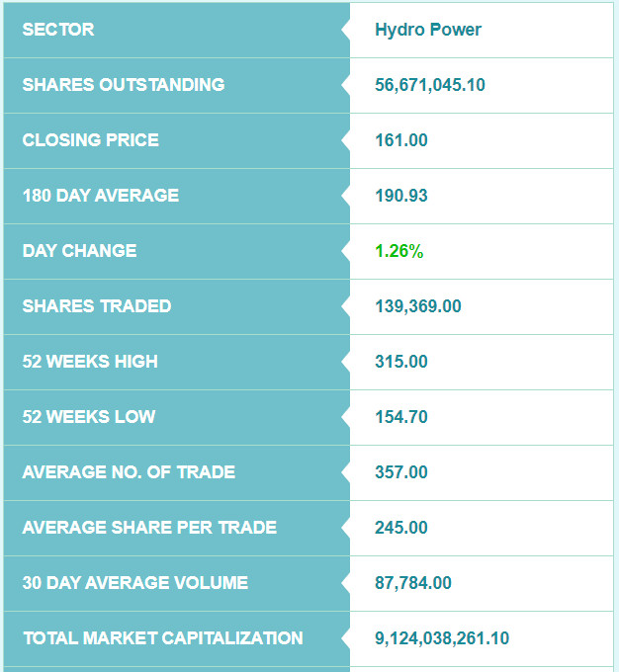
Task: Select the green 1.26% day change
Action: pos(398,251)
